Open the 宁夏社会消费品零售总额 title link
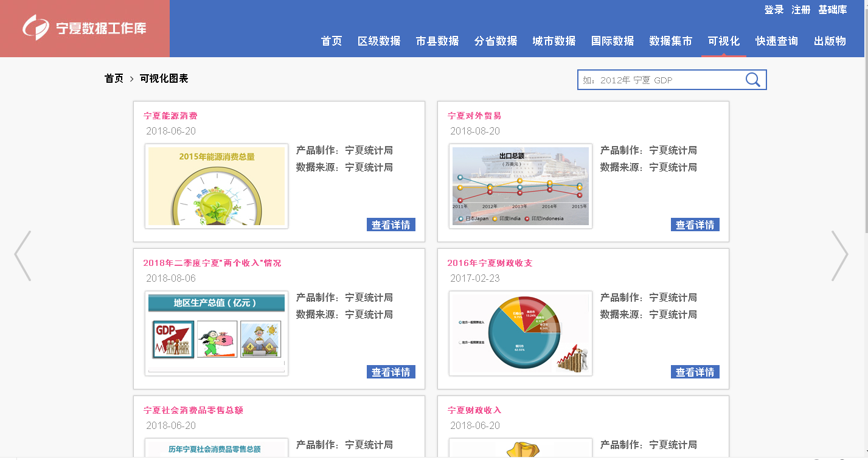Viewport: 868px width, 460px height. coord(193,410)
